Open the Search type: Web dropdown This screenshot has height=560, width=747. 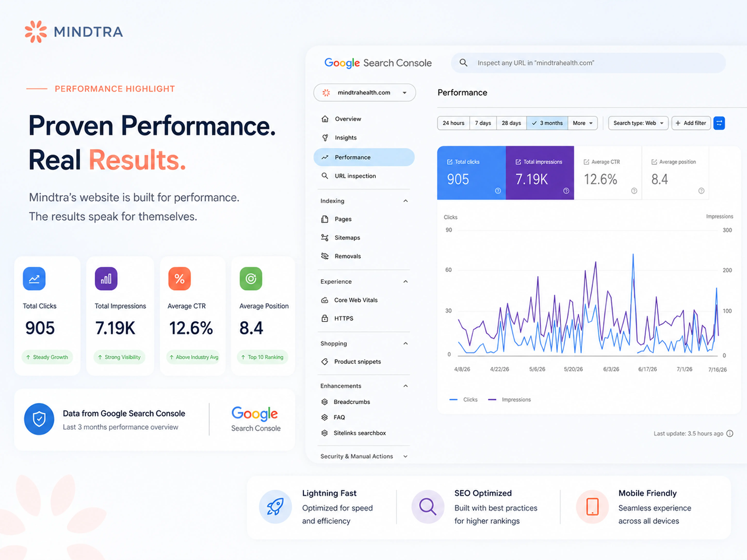638,123
